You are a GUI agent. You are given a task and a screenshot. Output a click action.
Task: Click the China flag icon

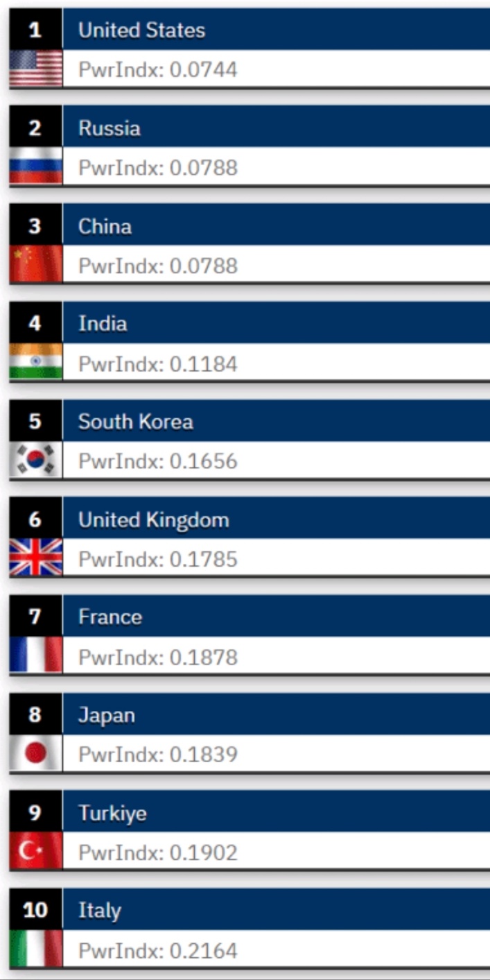[x=36, y=264]
